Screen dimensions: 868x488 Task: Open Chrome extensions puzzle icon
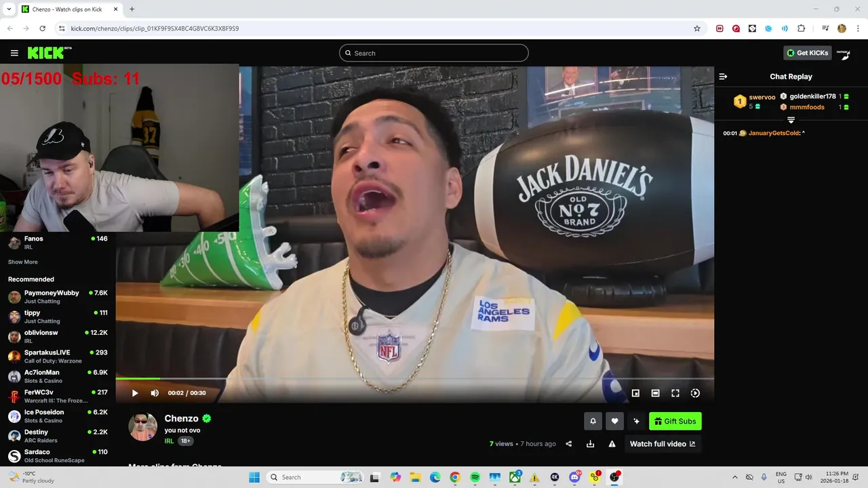pyautogui.click(x=801, y=28)
